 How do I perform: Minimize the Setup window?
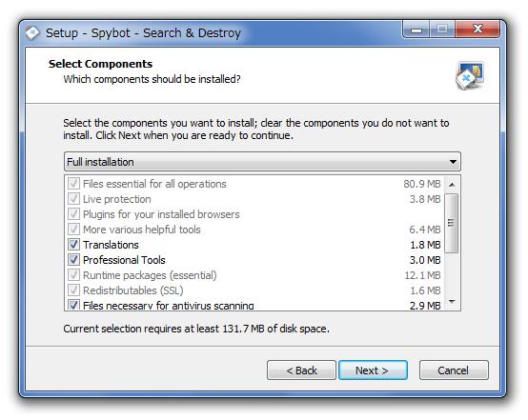tap(416, 30)
